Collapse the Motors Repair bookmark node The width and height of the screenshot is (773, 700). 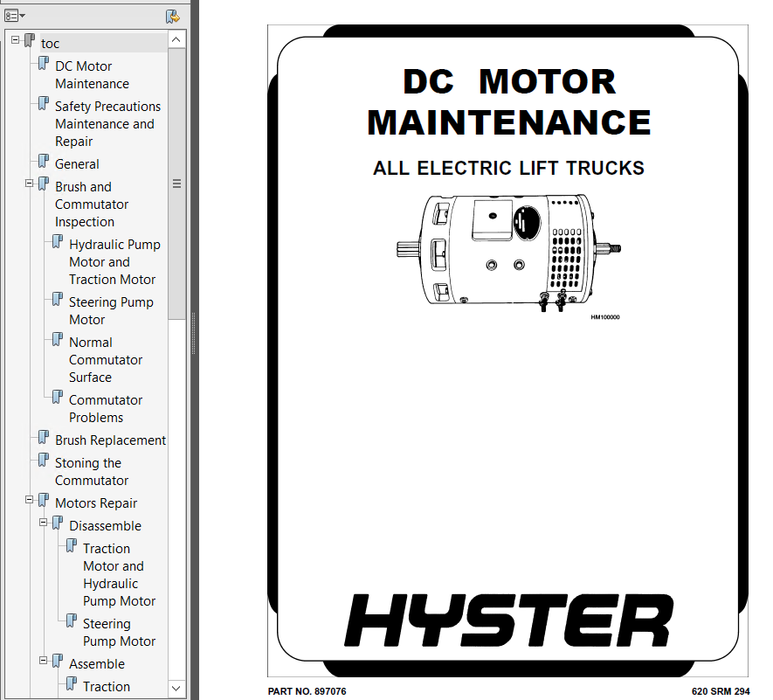point(29,500)
